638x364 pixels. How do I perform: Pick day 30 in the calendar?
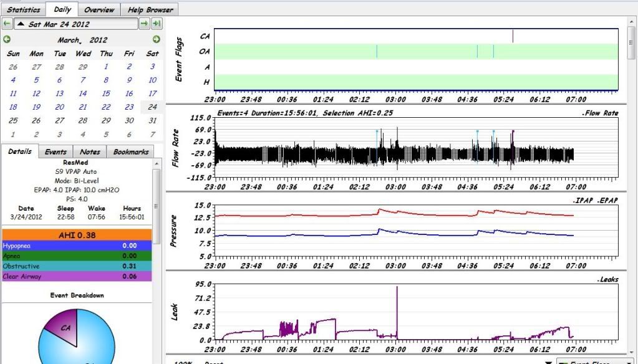[x=129, y=120]
